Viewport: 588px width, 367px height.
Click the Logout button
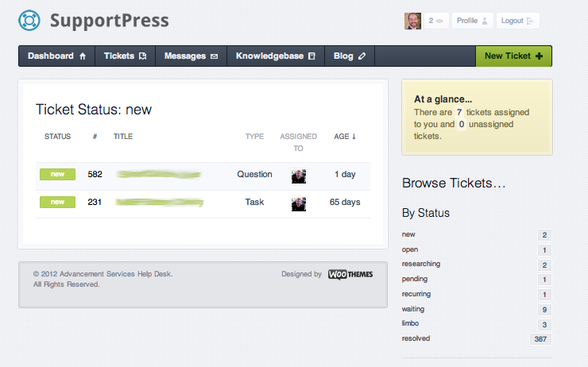[517, 21]
